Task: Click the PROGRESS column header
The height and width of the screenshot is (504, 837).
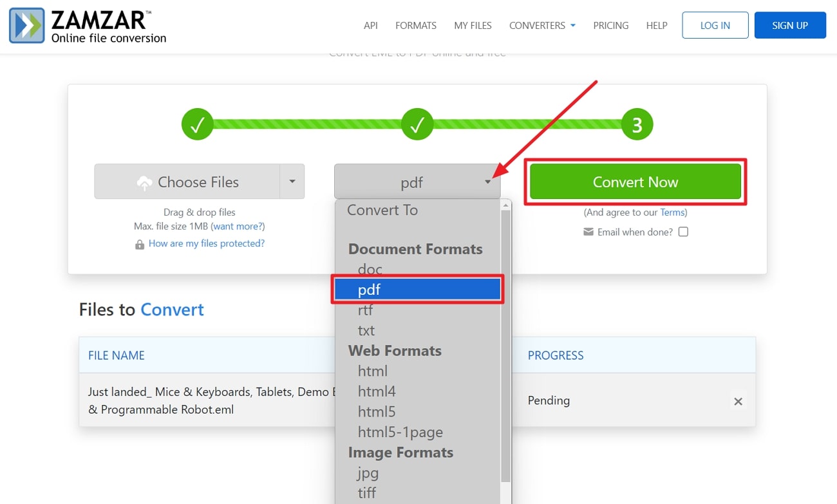Action: (556, 355)
